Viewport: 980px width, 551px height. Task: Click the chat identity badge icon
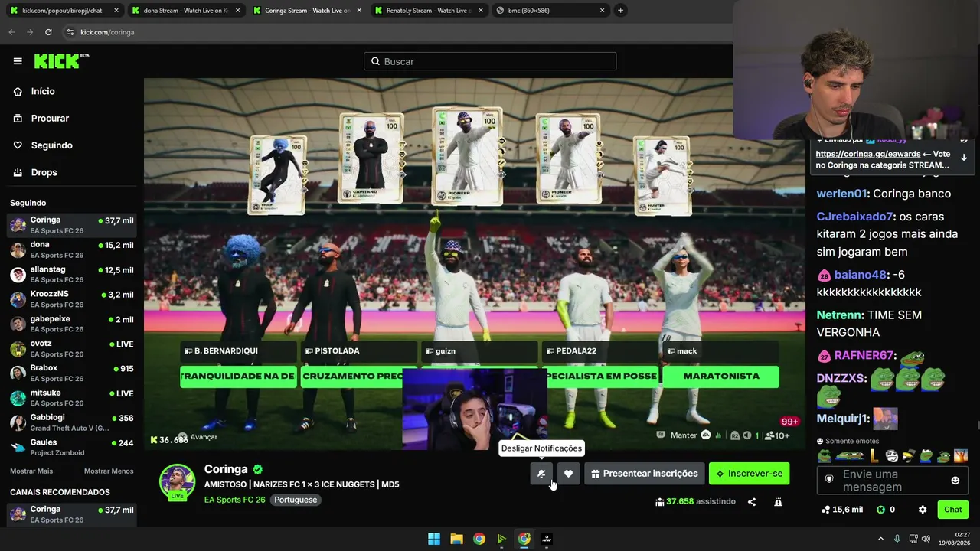pos(829,479)
